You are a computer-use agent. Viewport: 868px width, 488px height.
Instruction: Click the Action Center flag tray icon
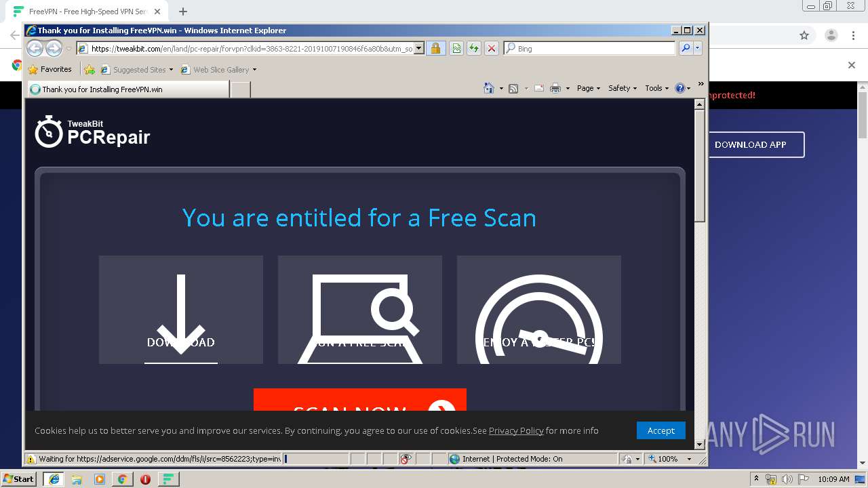[x=803, y=479]
